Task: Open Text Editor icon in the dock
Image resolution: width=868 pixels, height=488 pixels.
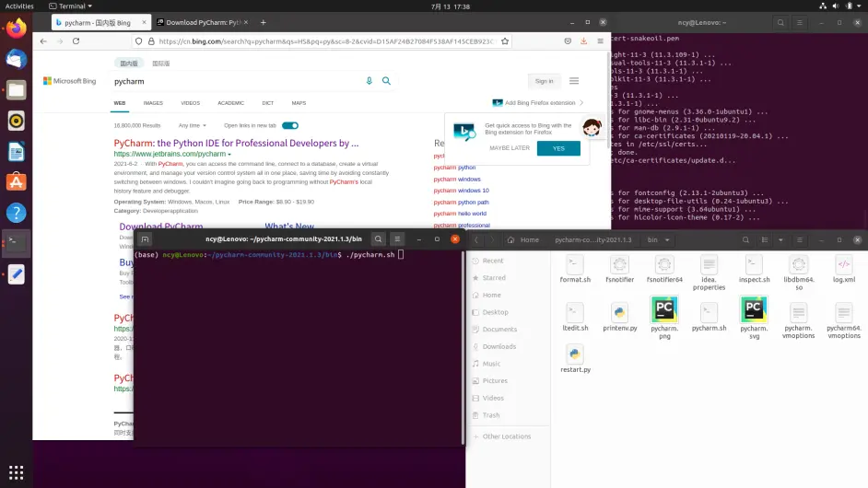Action: click(x=16, y=274)
